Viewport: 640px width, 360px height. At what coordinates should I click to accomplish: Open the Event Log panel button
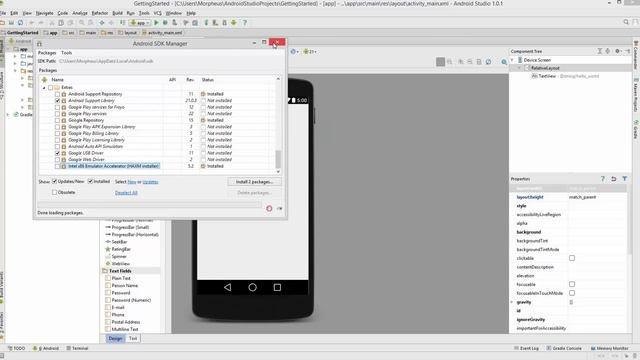click(527, 348)
